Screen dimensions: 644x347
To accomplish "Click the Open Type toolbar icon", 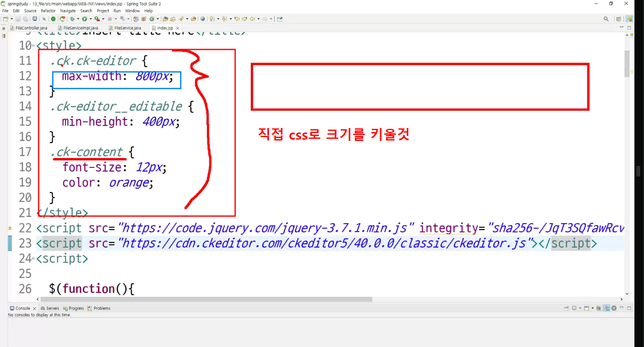I will click(165, 19).
